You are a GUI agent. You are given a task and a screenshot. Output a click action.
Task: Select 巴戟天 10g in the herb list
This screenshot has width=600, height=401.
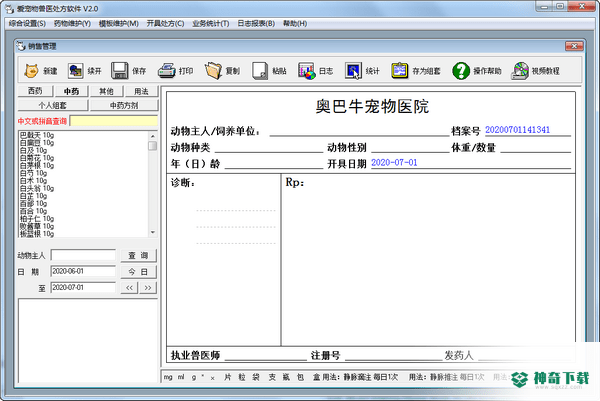click(x=37, y=135)
